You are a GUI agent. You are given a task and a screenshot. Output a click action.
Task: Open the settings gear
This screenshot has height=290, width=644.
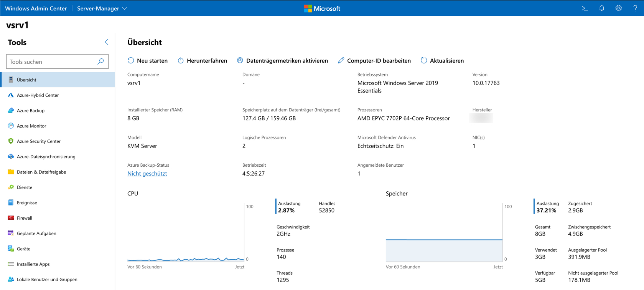tap(618, 8)
